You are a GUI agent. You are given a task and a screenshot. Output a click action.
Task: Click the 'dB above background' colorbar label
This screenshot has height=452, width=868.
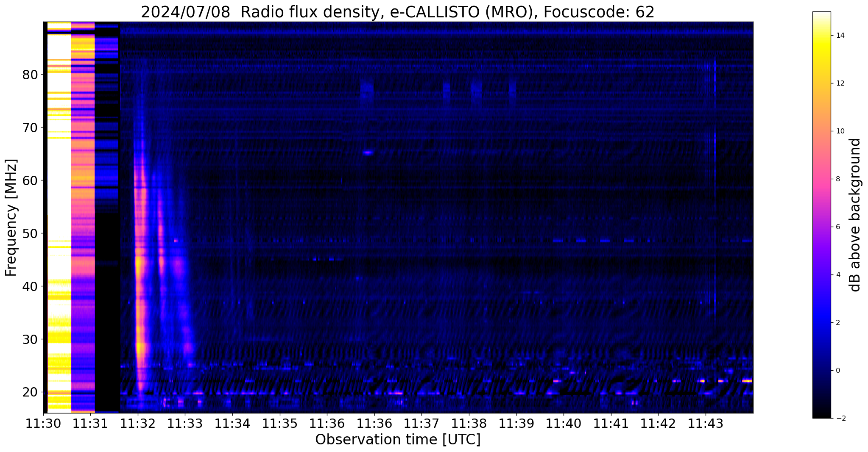855,215
